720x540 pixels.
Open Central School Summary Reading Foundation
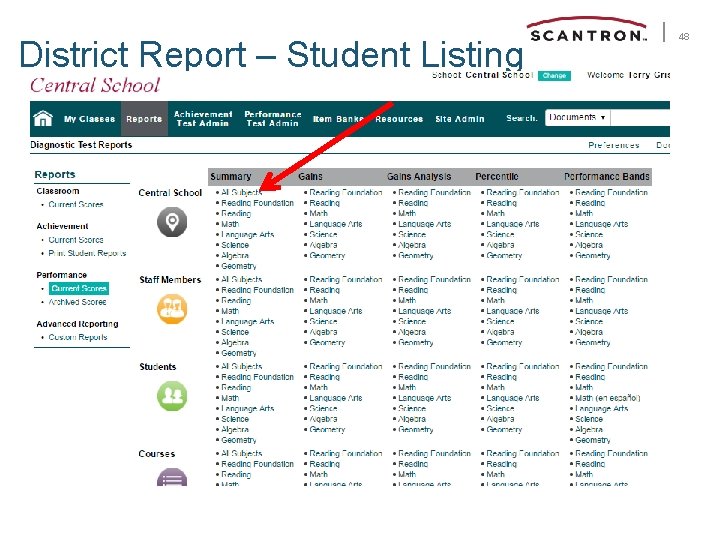[x=257, y=203]
